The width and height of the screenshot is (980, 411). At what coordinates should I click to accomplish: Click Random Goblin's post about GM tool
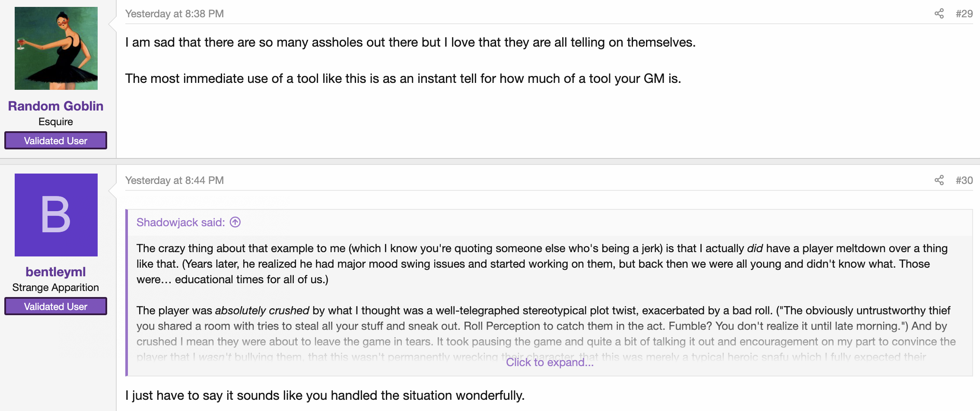coord(403,78)
